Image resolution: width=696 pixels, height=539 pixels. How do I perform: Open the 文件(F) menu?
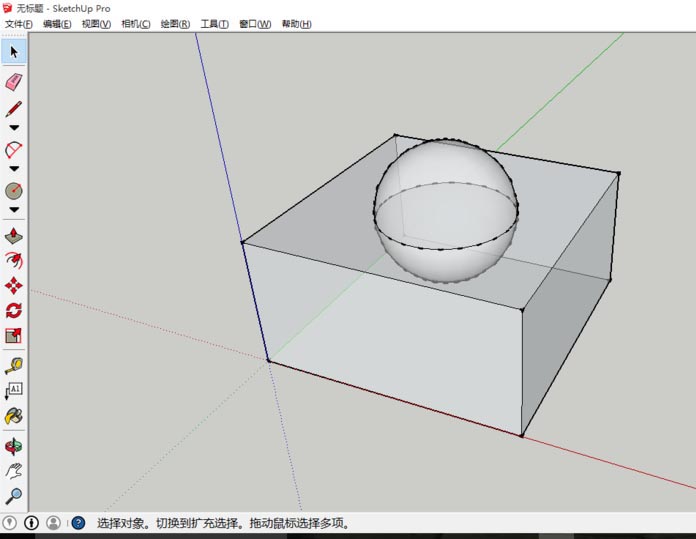click(x=19, y=24)
